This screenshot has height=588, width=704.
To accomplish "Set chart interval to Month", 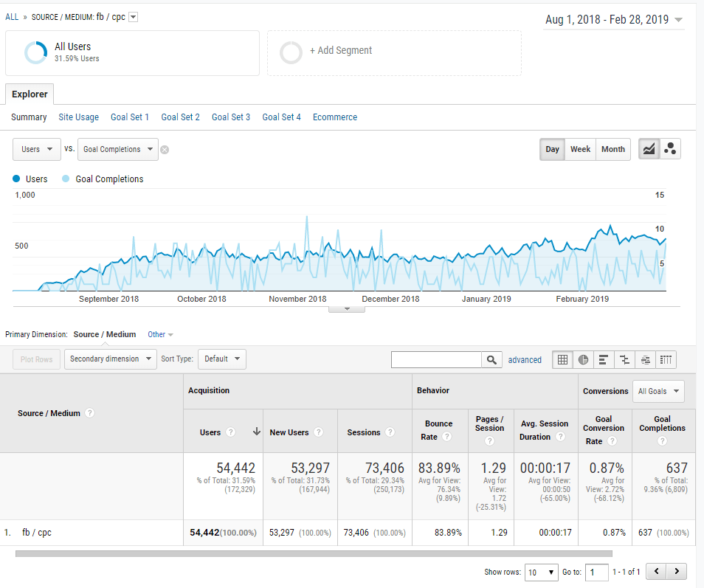I will coord(612,149).
